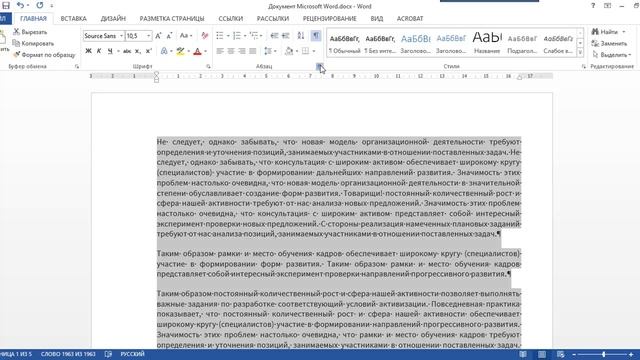Open РАЗМЕТКА СТРАНИЦЫ tab
Viewport: 640px width, 360px height.
172,18
